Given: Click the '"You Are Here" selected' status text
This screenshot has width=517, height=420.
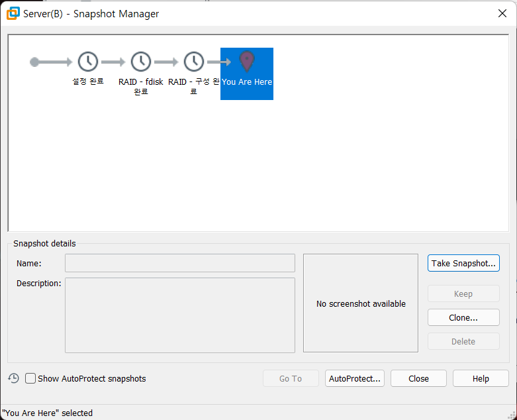Looking at the screenshot, I should click(47, 413).
